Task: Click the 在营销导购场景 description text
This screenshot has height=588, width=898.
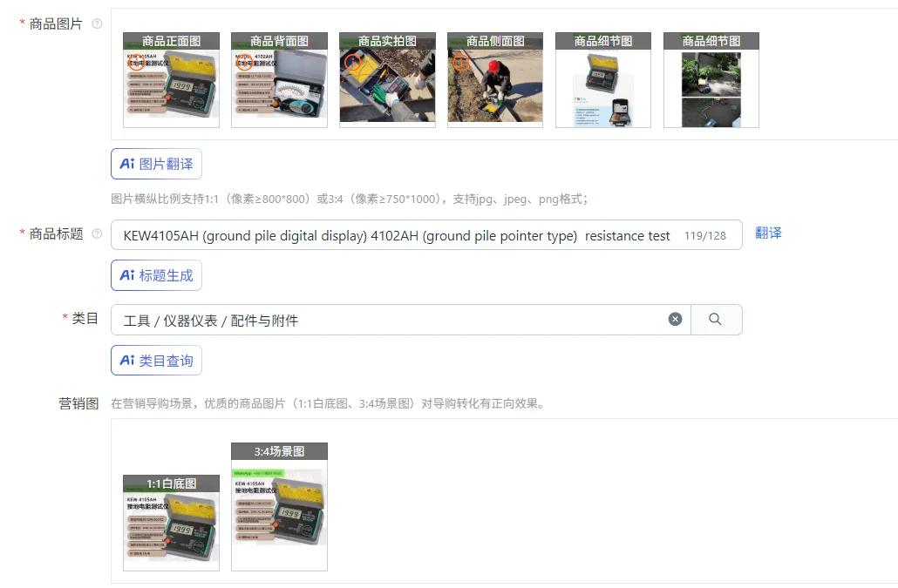Action: point(328,404)
